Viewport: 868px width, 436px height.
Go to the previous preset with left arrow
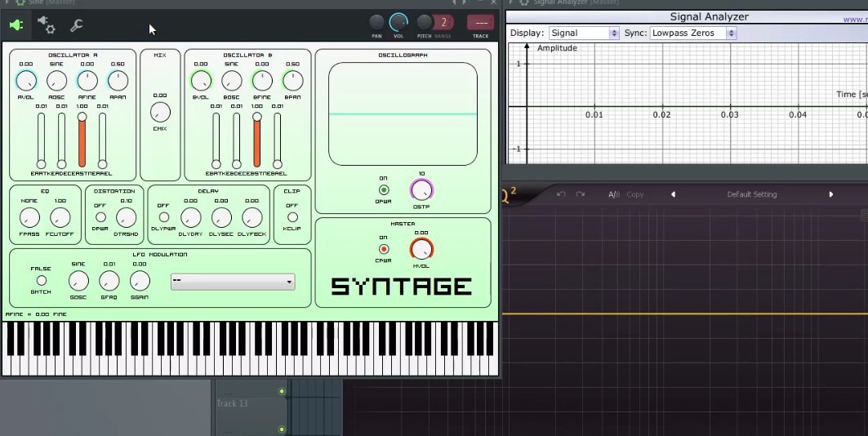pos(674,194)
